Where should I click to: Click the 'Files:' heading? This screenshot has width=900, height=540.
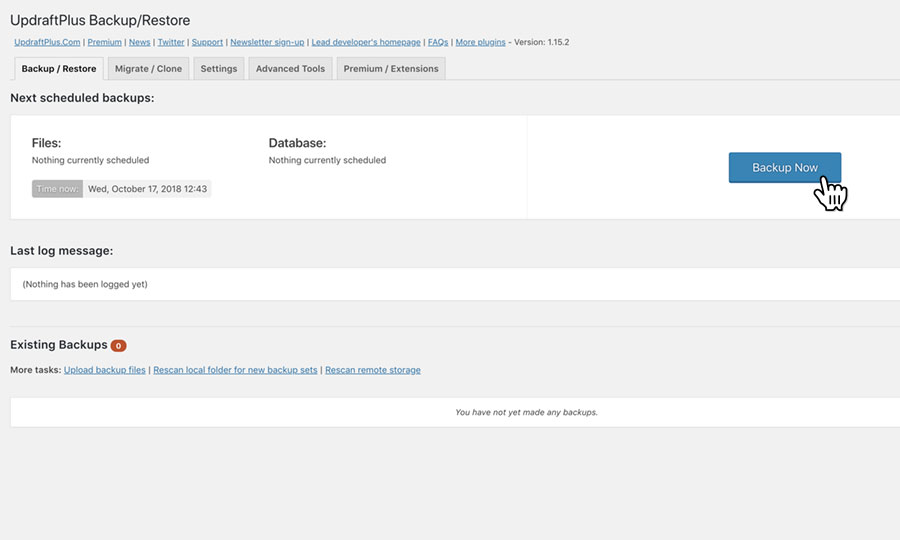tap(46, 143)
